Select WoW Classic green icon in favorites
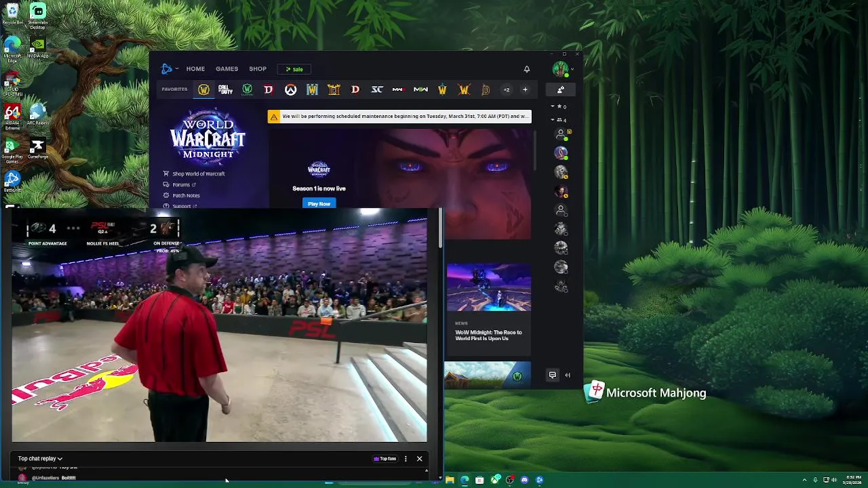Image resolution: width=868 pixels, height=488 pixels. [247, 89]
